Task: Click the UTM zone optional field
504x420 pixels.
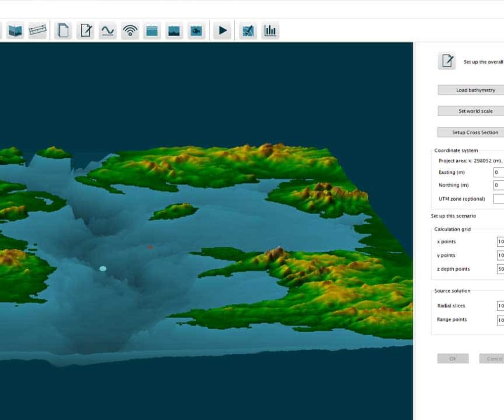Action: pyautogui.click(x=499, y=199)
